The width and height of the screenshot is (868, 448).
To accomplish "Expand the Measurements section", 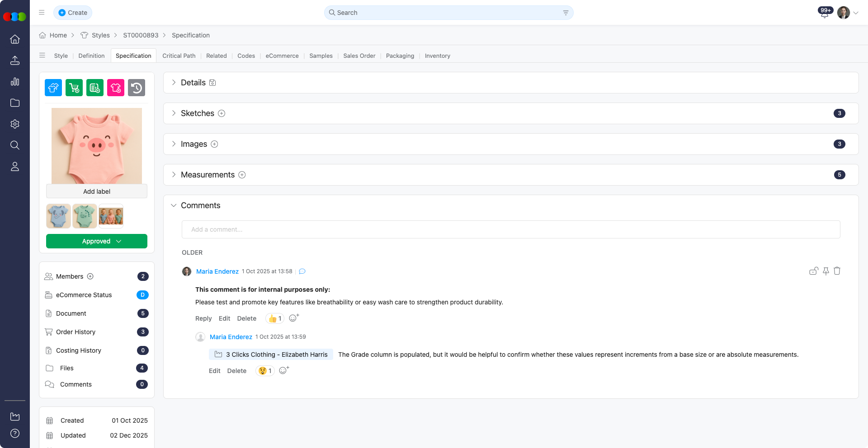I will 174,175.
